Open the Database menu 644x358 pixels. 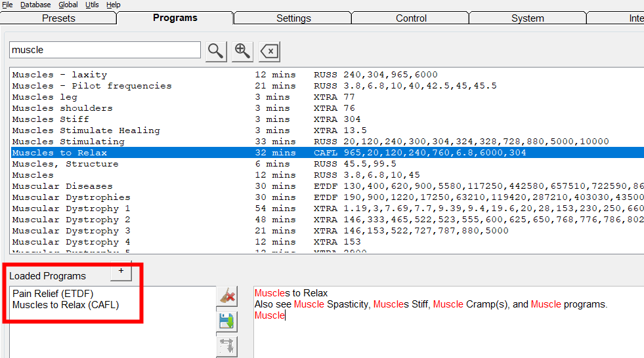(x=35, y=5)
